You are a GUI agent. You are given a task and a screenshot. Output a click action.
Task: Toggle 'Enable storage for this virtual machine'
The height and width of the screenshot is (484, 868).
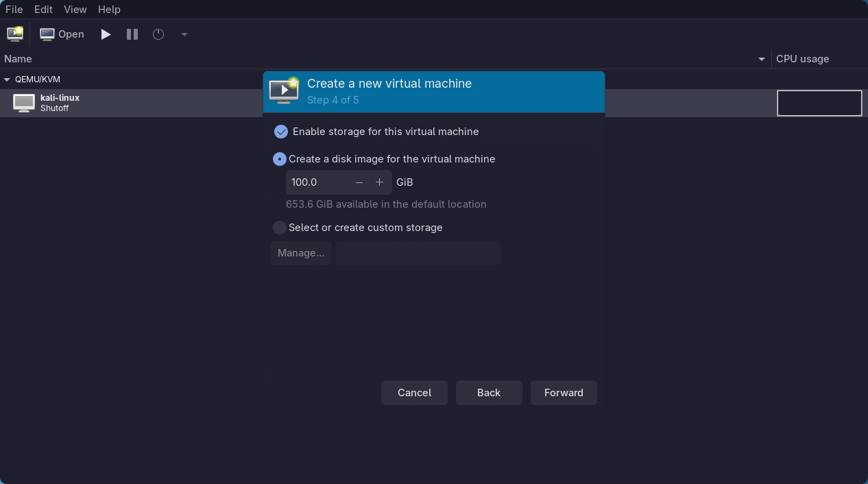(280, 132)
